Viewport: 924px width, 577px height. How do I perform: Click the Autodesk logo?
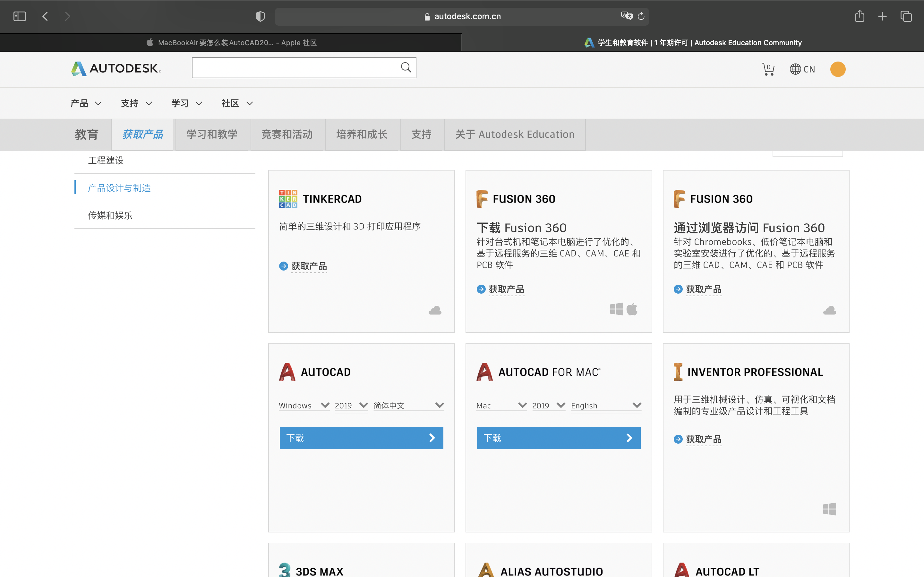coord(116,69)
